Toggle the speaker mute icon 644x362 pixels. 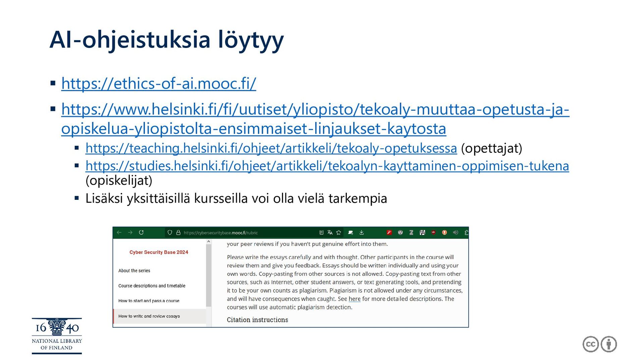[455, 233]
